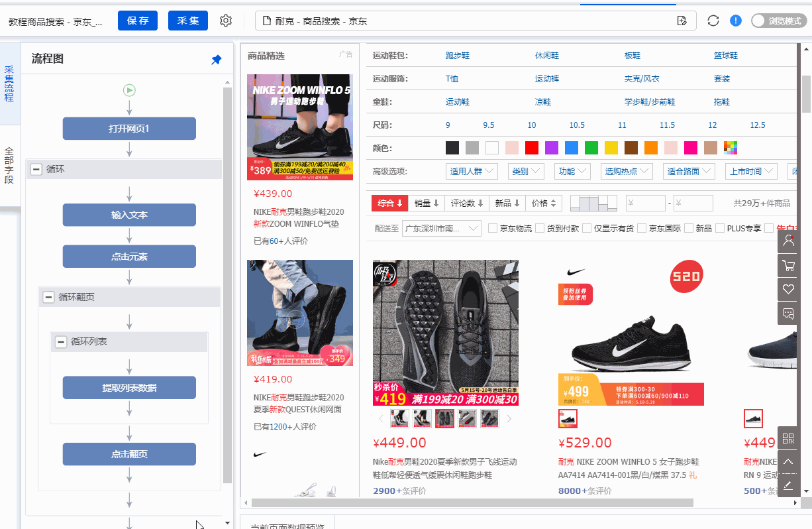
Task: Sort by 新品 tab
Action: tap(509, 203)
